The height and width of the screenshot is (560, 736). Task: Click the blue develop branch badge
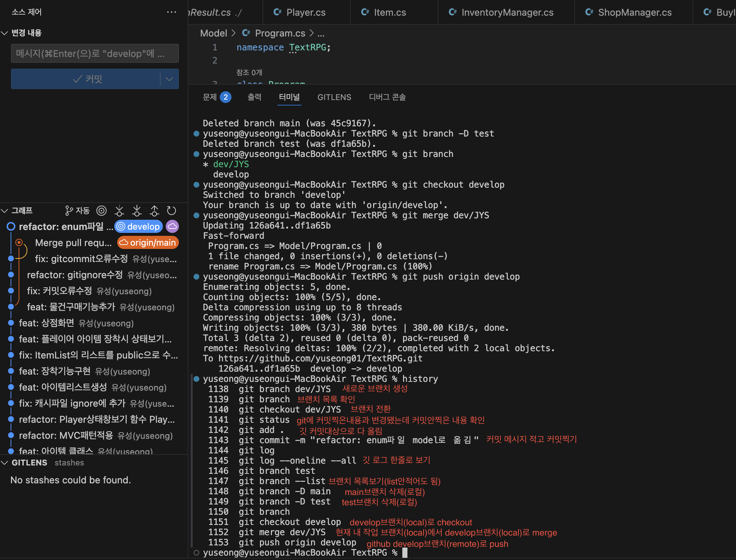click(139, 226)
